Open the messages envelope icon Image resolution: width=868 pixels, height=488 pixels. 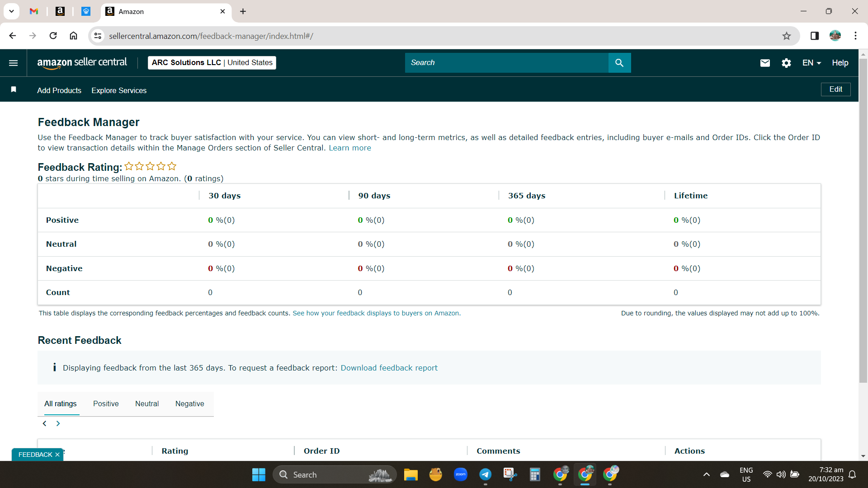[x=765, y=63]
